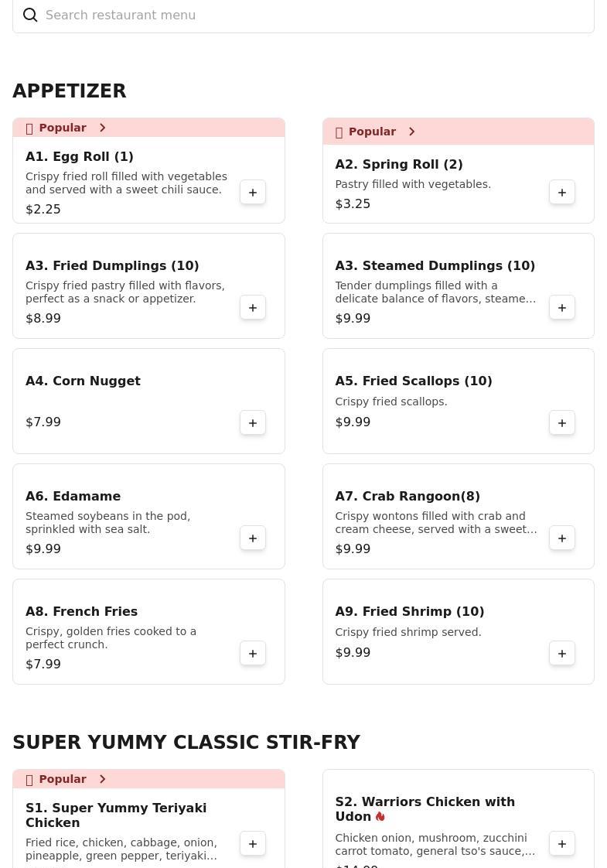Focus the Search restaurant menu field
The width and height of the screenshot is (607, 868).
303,15
